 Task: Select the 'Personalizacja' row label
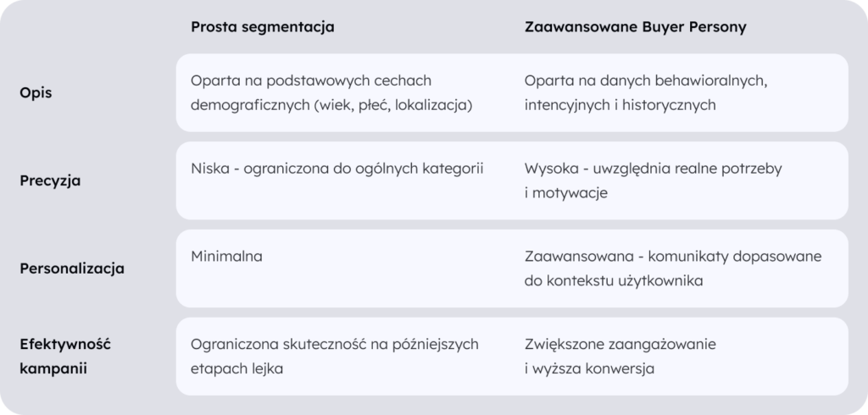click(72, 268)
